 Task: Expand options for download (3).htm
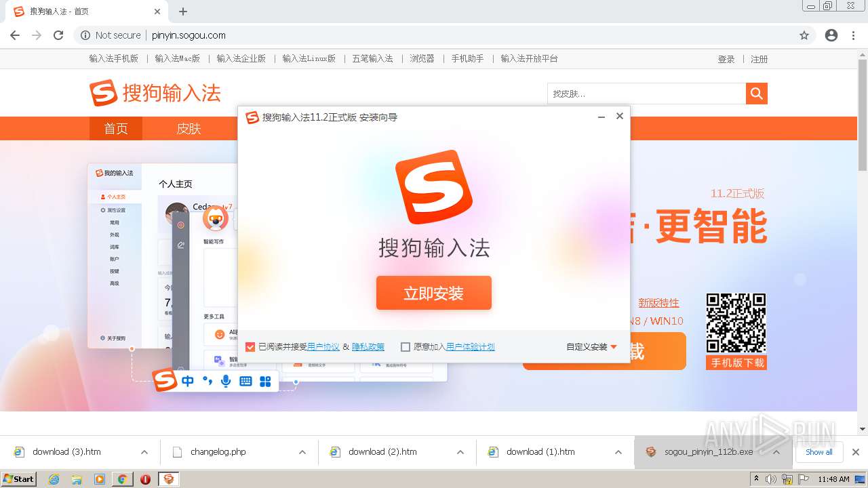coord(144,452)
